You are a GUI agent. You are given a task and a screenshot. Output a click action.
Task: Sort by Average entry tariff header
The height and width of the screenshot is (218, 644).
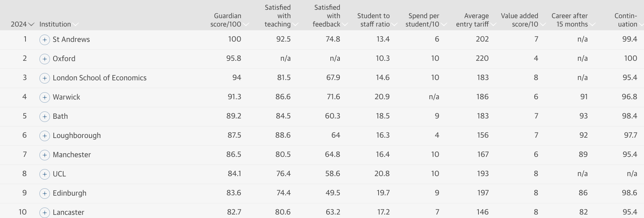[x=476, y=20]
